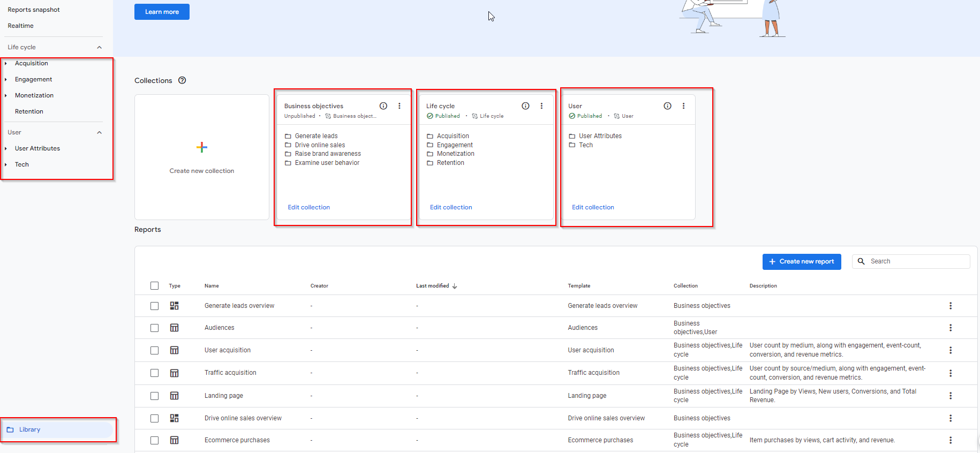Open three-dot menu on User collection card
980x453 pixels.
coord(683,106)
